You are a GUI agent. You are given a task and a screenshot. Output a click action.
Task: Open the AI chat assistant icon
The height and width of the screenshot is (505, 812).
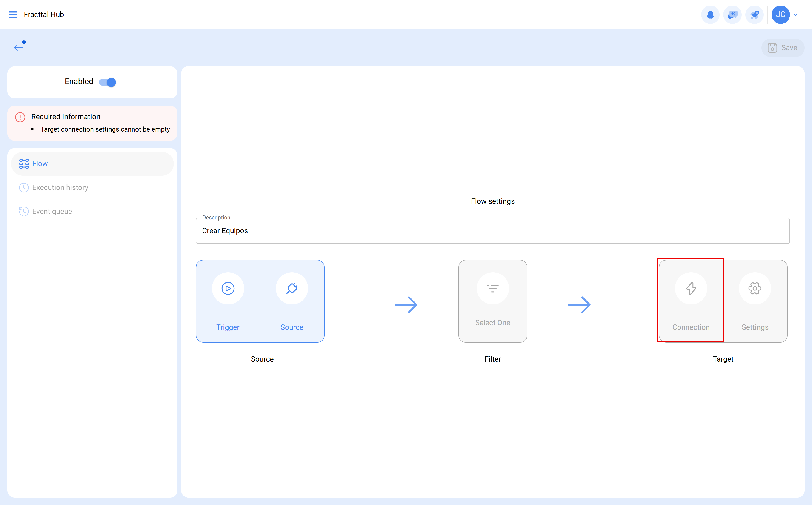[732, 14]
